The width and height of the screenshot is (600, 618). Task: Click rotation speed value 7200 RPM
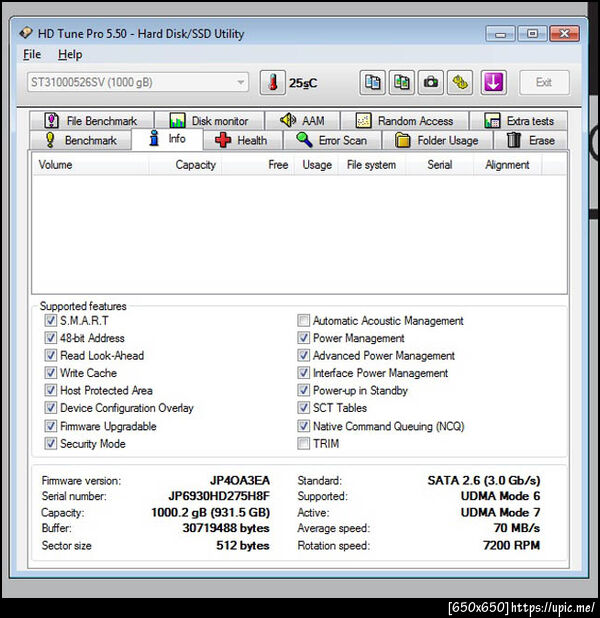512,545
